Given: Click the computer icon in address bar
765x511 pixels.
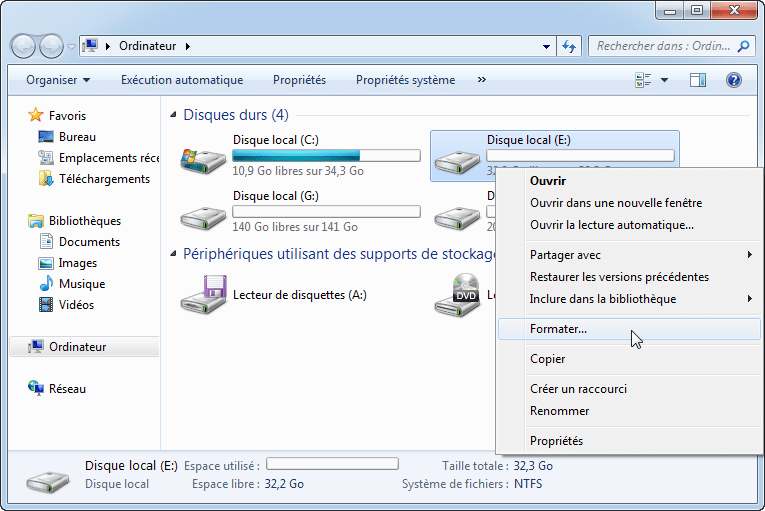Looking at the screenshot, I should click(x=90, y=46).
